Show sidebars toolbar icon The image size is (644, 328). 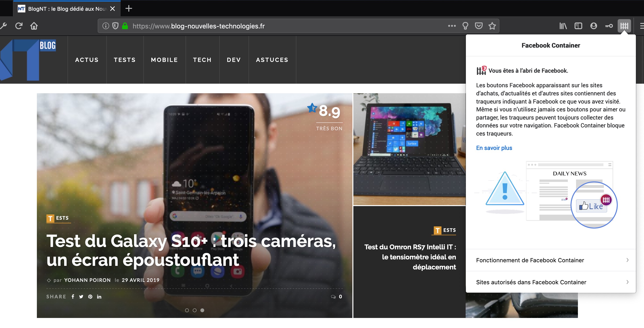click(578, 26)
